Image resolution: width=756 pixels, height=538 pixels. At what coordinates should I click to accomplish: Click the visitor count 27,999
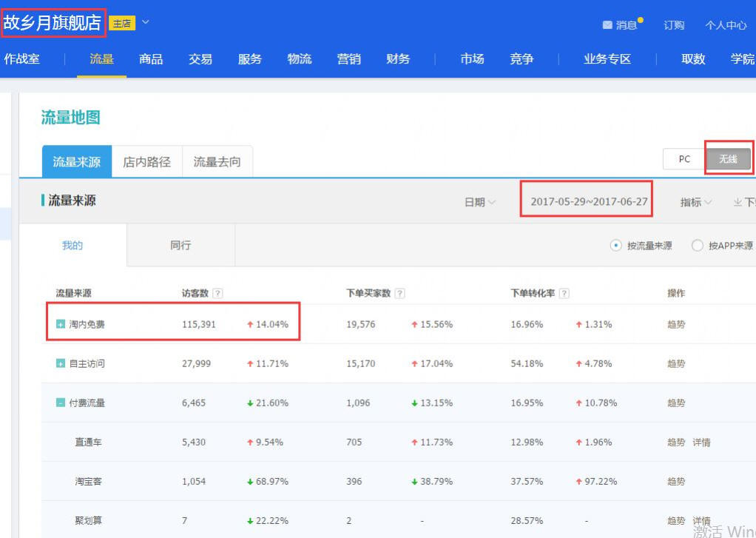point(196,363)
